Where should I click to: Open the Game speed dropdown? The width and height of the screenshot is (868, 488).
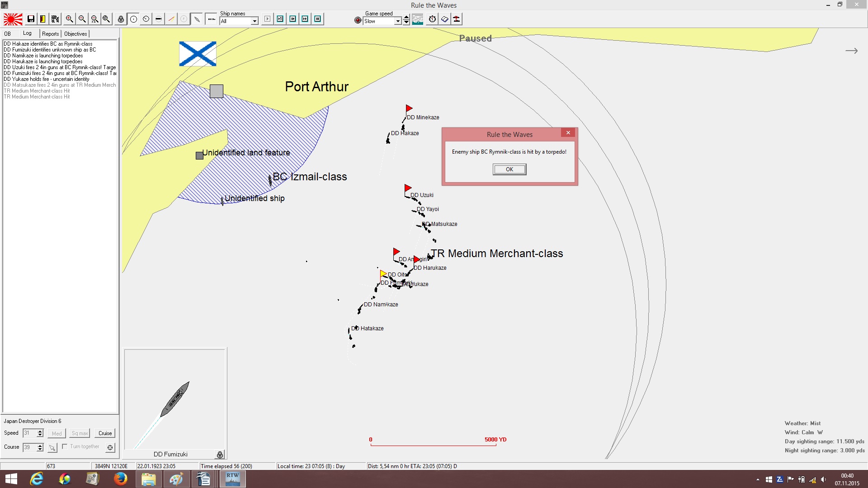[382, 21]
